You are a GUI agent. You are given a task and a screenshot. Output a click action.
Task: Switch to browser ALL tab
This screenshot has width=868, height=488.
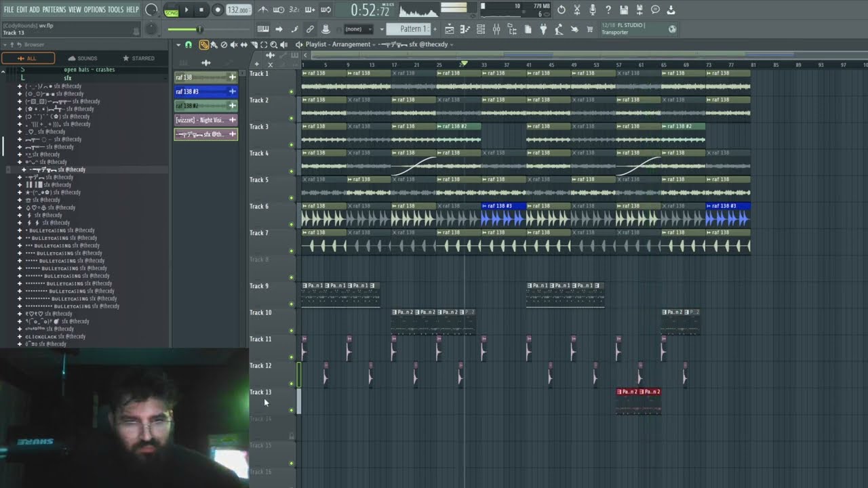[28, 58]
